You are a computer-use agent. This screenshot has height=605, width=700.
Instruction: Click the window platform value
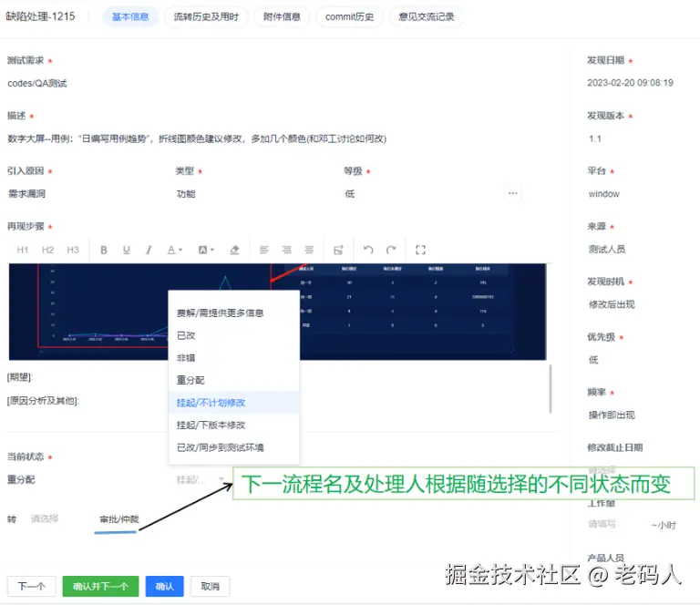pos(603,194)
